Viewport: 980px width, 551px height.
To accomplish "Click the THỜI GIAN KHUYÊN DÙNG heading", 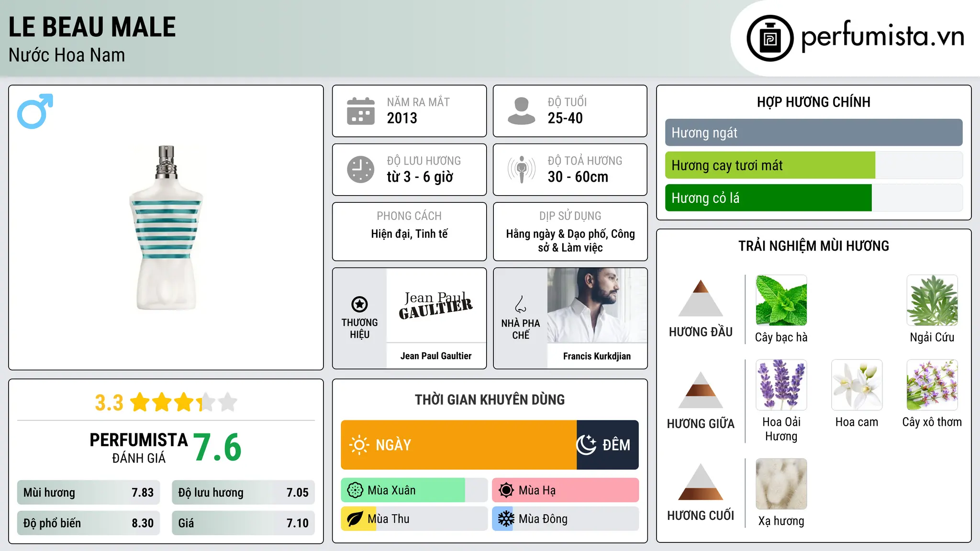I will 490,400.
